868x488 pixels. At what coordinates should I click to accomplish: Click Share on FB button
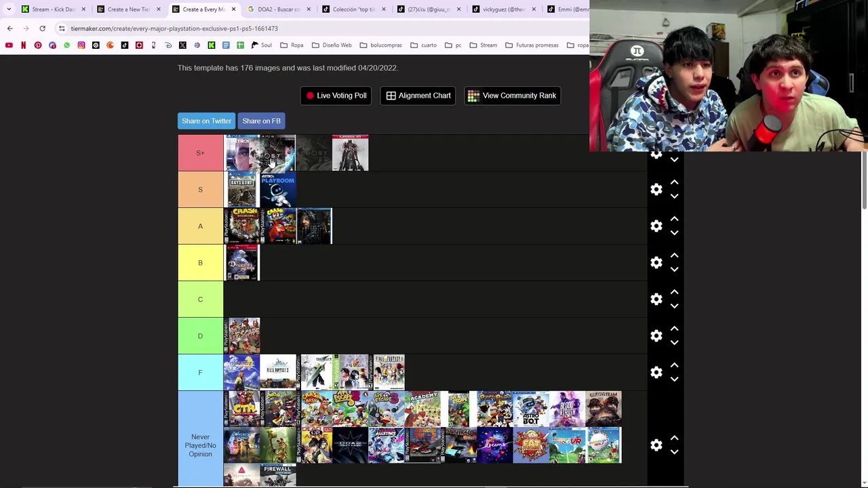[x=261, y=121]
